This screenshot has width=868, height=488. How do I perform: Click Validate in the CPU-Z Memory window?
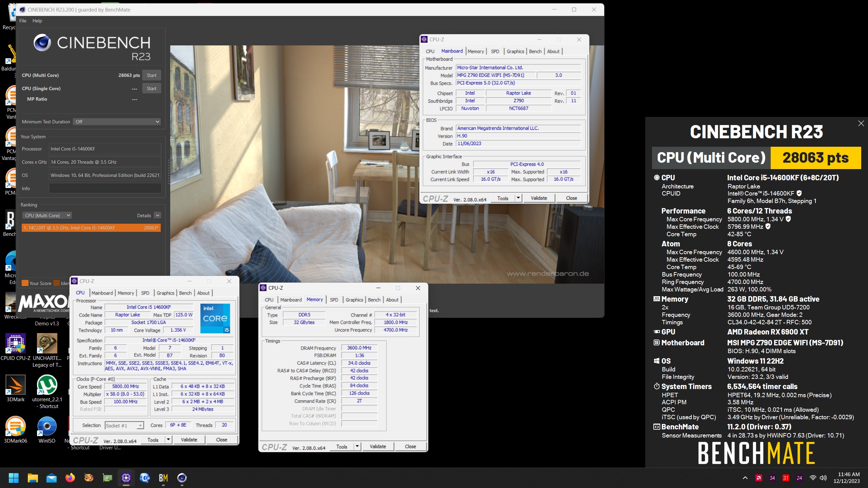[378, 447]
